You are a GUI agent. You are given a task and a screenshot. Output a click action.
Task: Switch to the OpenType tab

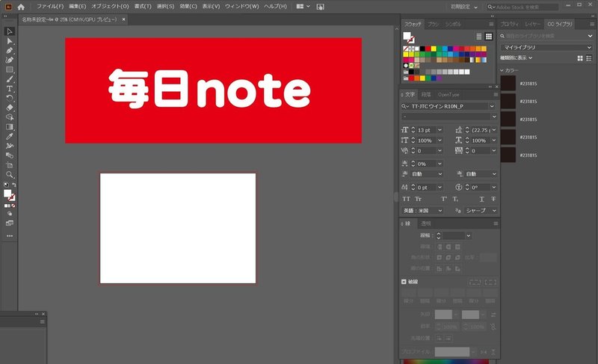pyautogui.click(x=449, y=94)
